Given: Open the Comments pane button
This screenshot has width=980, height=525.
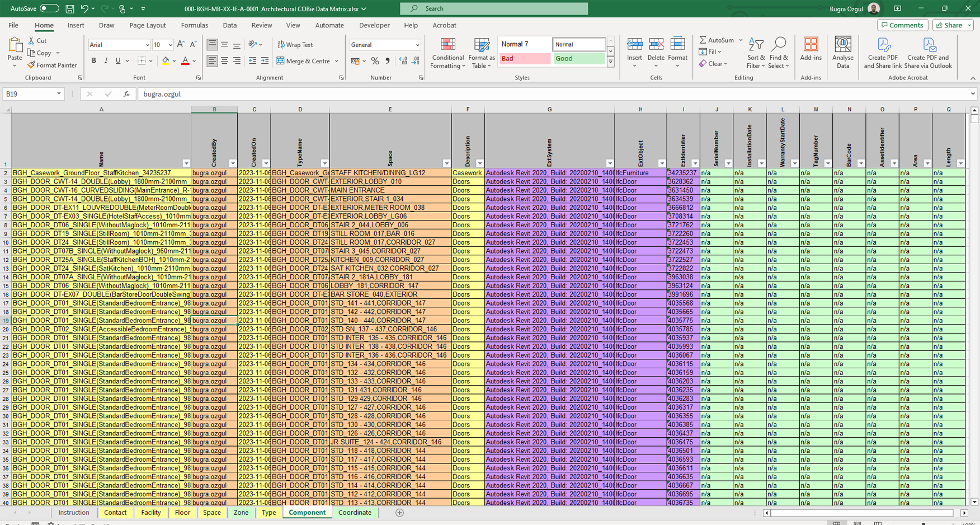Looking at the screenshot, I should coord(902,25).
